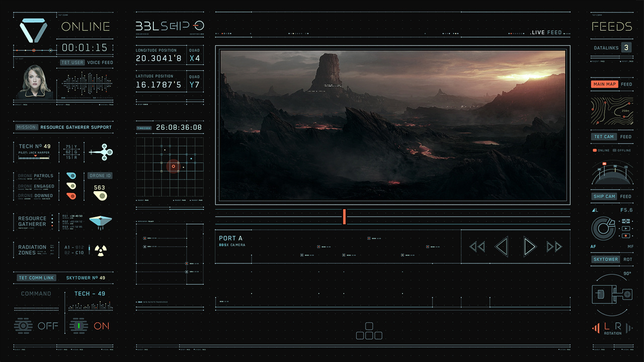Image resolution: width=644 pixels, height=362 pixels.
Task: Click the radiation zones trefoil icon
Action: (100, 250)
